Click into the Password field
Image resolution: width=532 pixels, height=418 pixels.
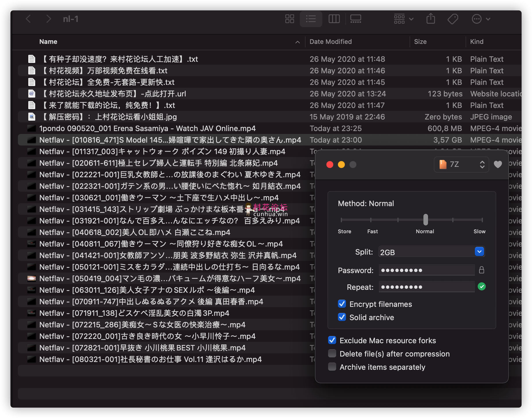pyautogui.click(x=427, y=270)
